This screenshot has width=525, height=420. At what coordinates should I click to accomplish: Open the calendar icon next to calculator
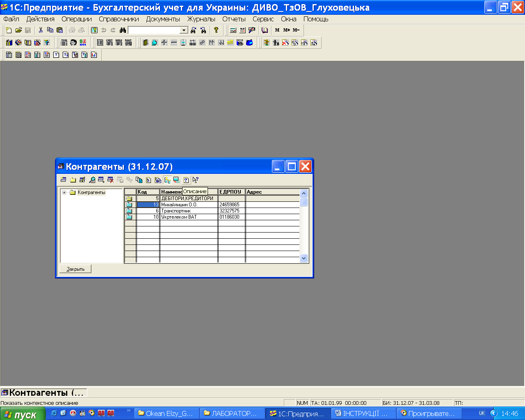(242, 30)
